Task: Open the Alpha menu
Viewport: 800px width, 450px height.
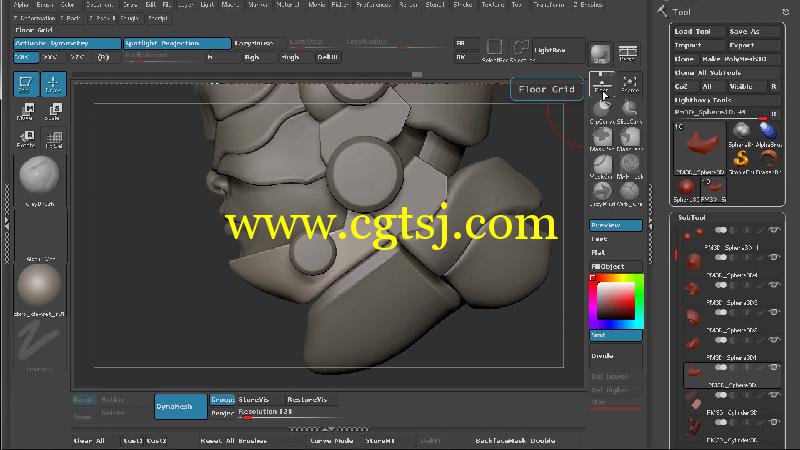Action: 21,5
